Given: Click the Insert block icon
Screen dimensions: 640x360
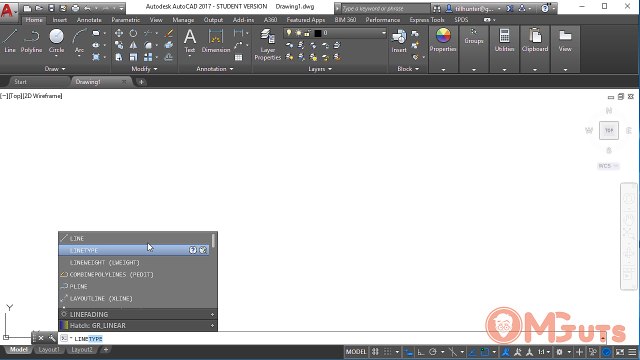Looking at the screenshot, I should click(399, 40).
